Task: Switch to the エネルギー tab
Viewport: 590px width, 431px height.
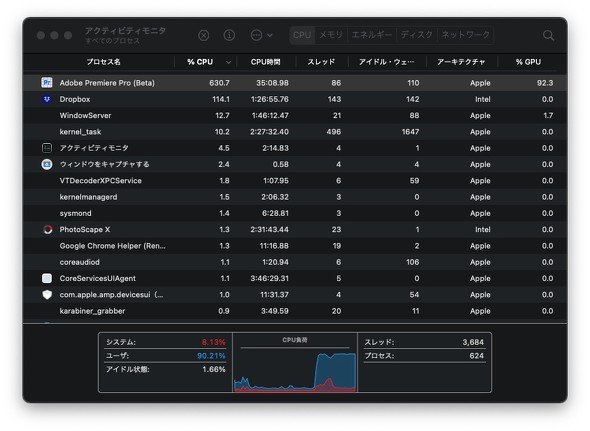Action: (372, 35)
